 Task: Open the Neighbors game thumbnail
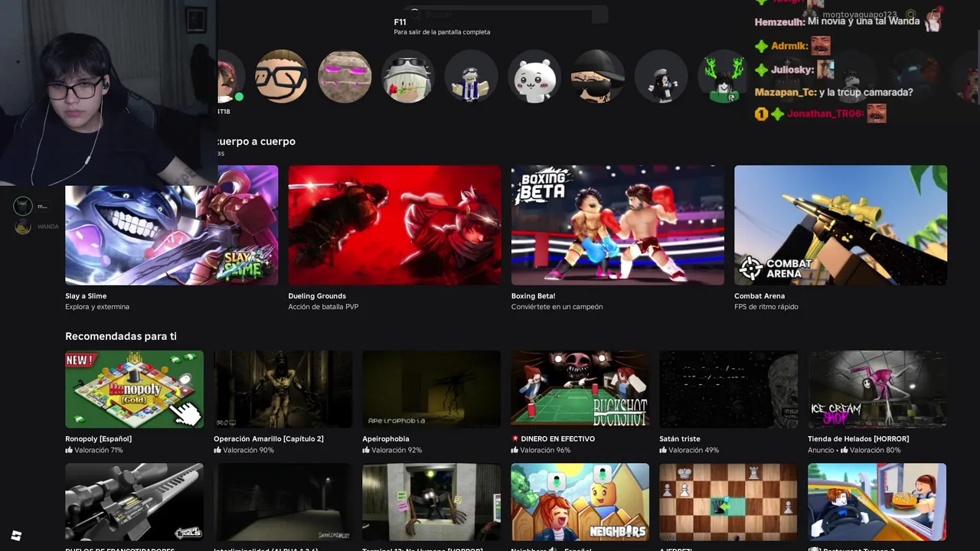pyautogui.click(x=580, y=501)
